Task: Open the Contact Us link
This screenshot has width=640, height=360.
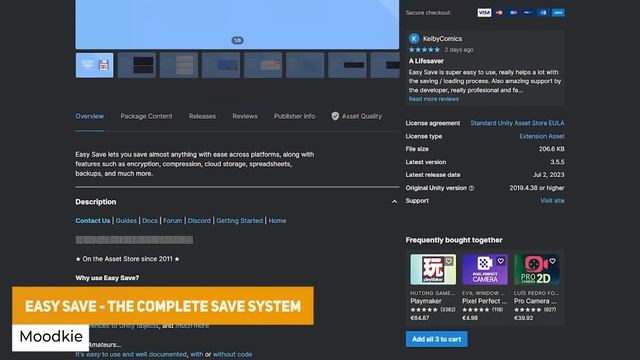Action: (x=93, y=220)
